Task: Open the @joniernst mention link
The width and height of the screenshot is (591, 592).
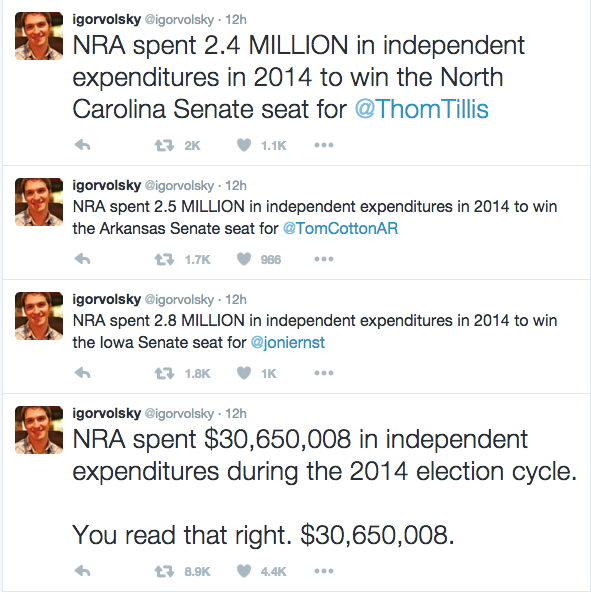Action: tap(288, 342)
